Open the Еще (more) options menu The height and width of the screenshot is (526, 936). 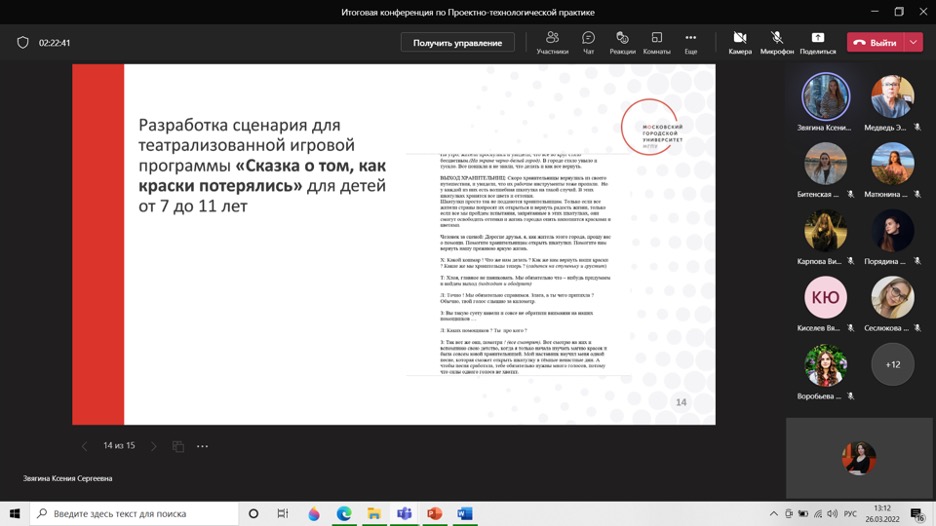click(x=690, y=42)
